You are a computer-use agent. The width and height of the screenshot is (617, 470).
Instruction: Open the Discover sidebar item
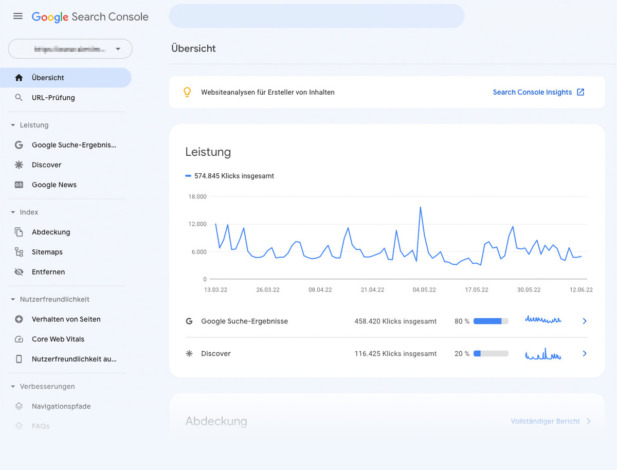coord(46,165)
